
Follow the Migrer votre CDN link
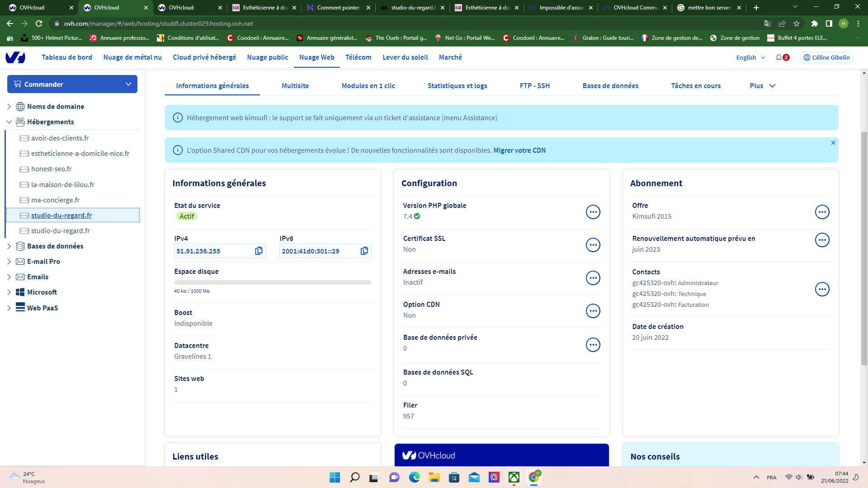tap(519, 150)
